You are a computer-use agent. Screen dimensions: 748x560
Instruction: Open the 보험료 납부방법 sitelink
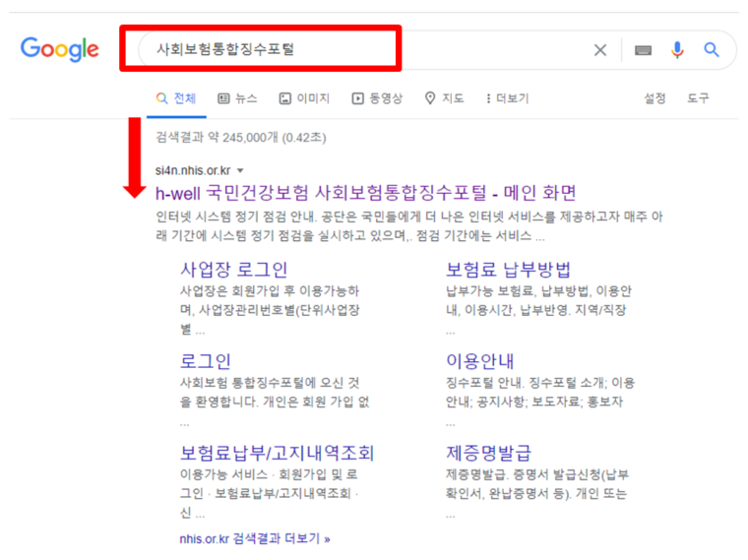(508, 270)
